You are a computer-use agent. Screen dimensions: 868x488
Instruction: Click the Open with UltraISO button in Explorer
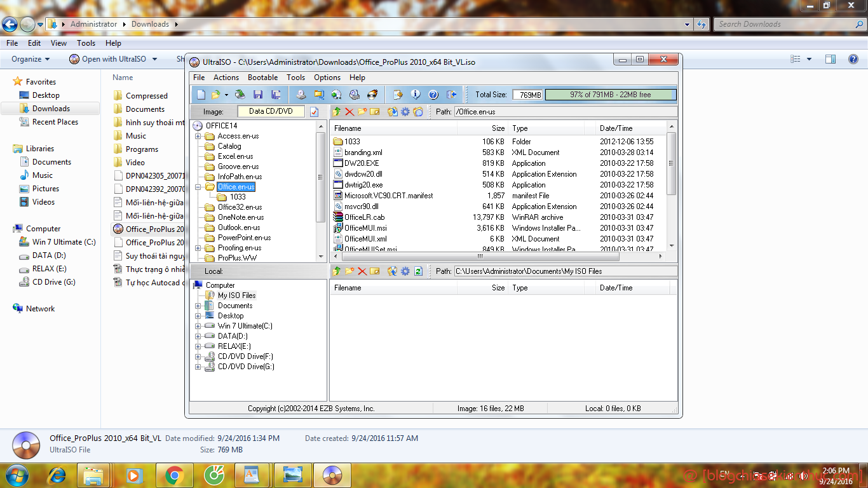coord(114,59)
